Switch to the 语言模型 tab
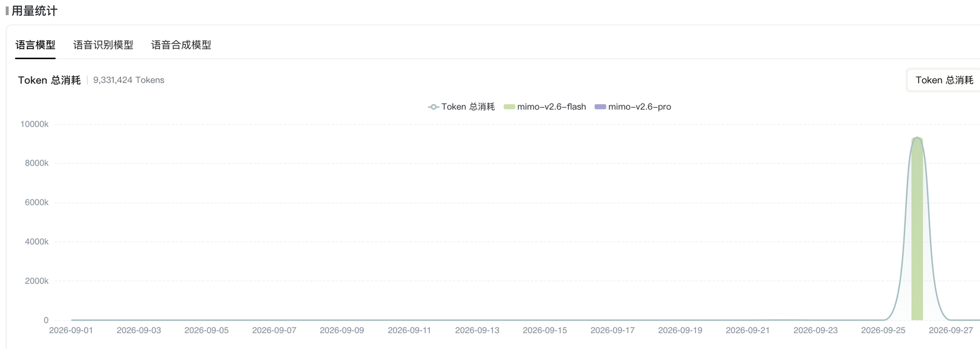This screenshot has width=980, height=349. tap(35, 45)
